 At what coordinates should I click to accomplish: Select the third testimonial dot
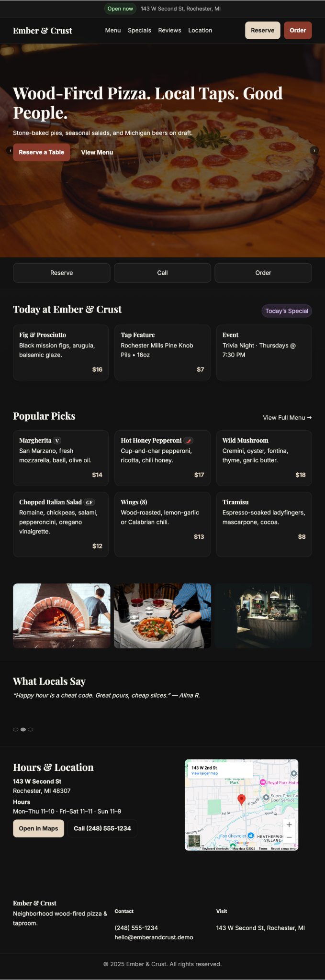point(31,729)
